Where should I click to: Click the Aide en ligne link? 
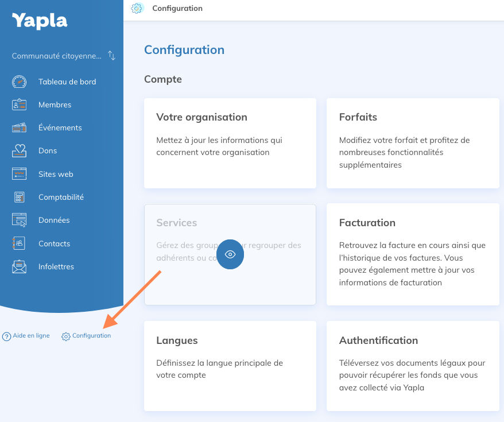30,335
